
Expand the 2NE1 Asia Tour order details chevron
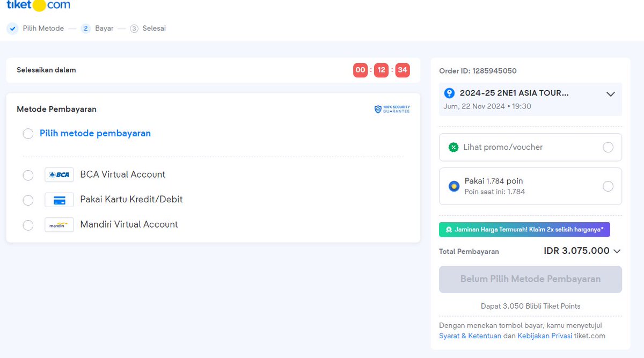pos(610,94)
